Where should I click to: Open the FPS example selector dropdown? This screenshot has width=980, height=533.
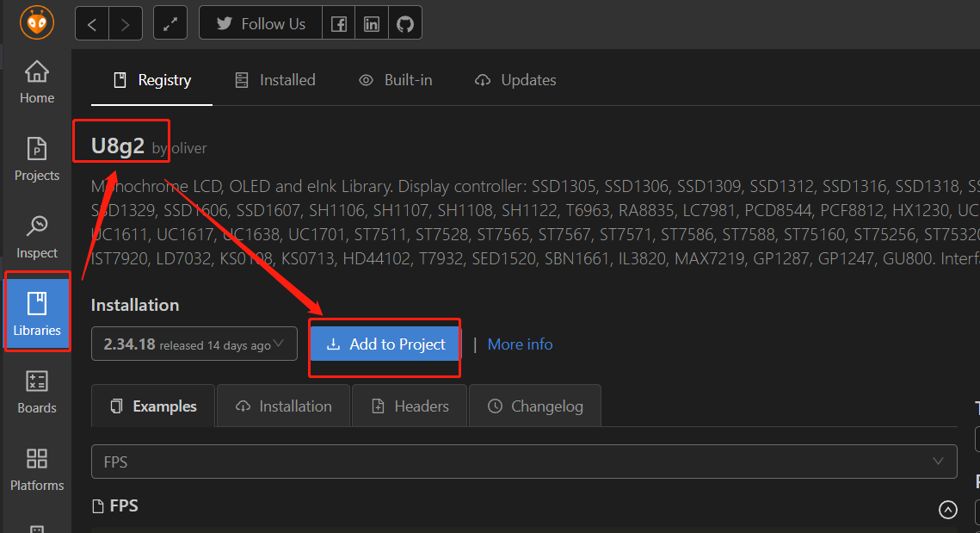tap(524, 462)
